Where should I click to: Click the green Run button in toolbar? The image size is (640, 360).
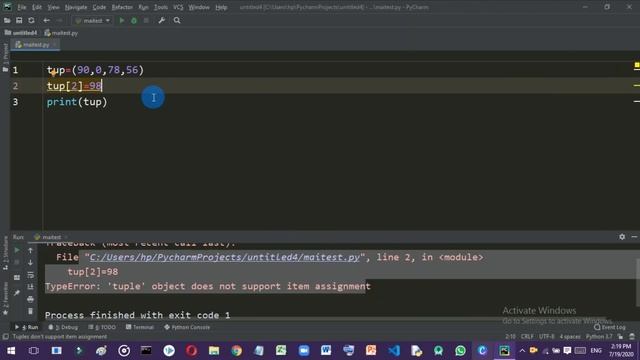pos(121,20)
